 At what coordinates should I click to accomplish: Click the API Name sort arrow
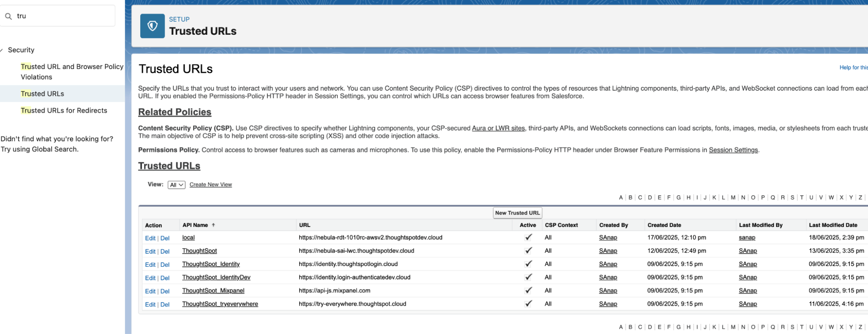coord(213,225)
